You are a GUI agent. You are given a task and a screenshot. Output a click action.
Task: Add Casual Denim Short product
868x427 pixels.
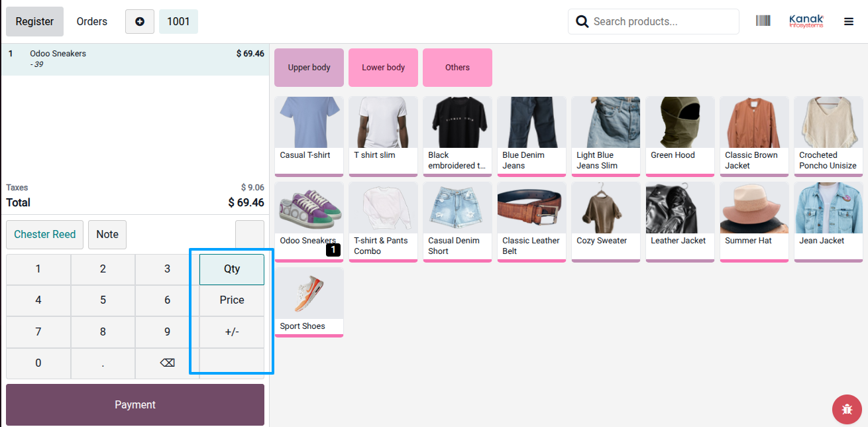[x=458, y=222]
